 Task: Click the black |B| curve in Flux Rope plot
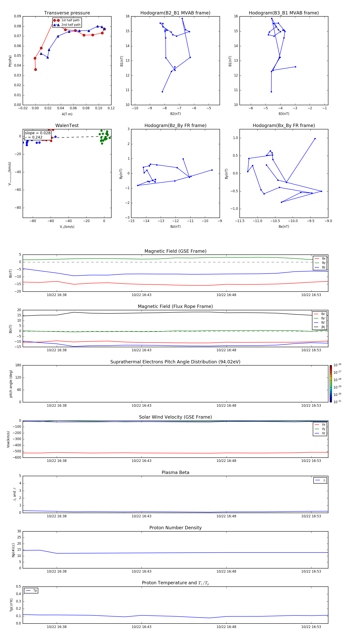[175, 312]
